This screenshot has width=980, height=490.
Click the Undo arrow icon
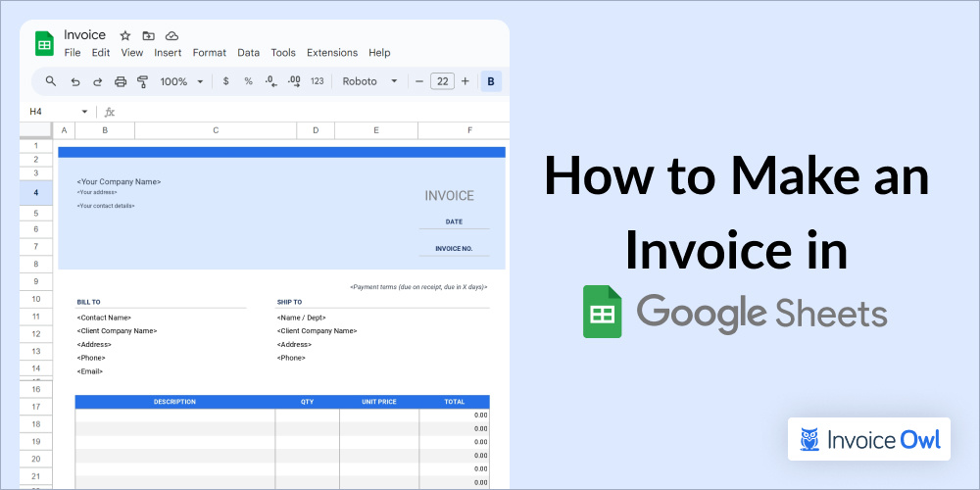[x=75, y=81]
